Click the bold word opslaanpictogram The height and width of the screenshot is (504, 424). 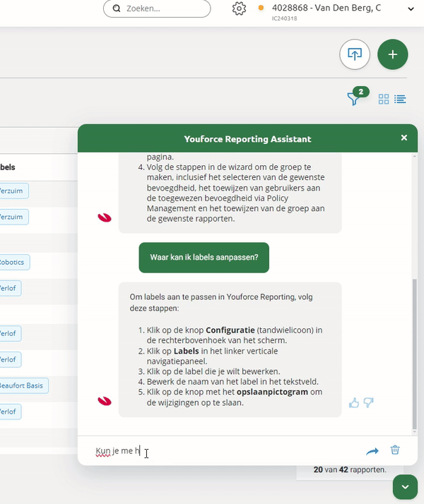click(x=272, y=392)
